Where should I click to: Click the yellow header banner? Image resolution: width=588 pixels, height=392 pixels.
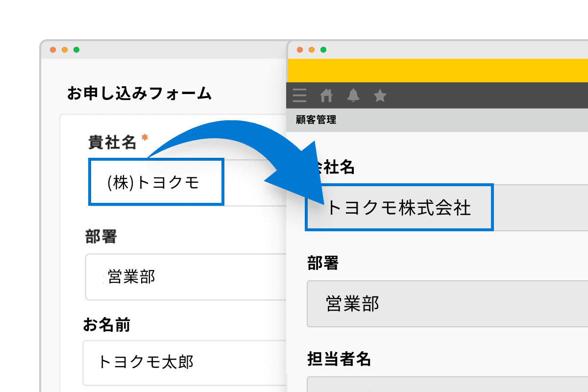point(437,70)
